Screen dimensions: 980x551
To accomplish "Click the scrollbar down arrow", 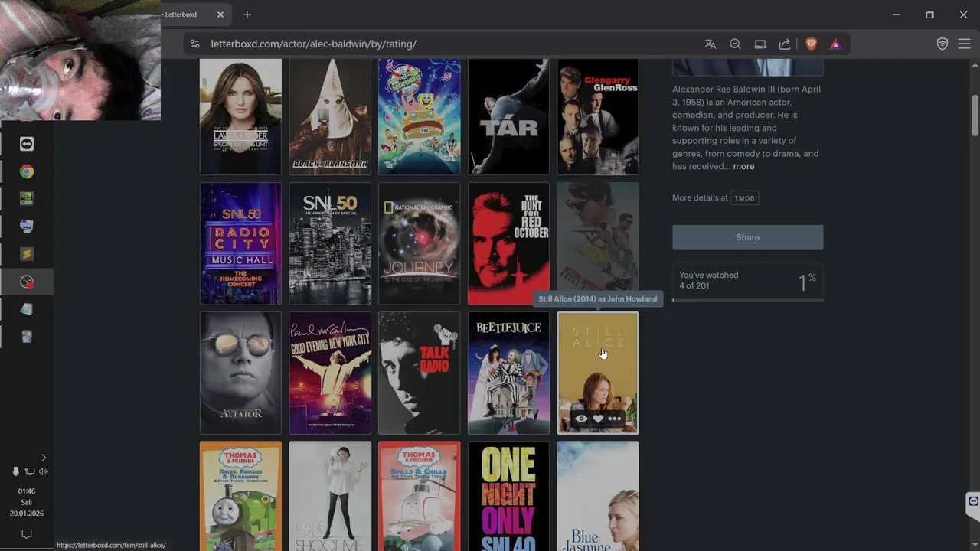I will 975,546.
